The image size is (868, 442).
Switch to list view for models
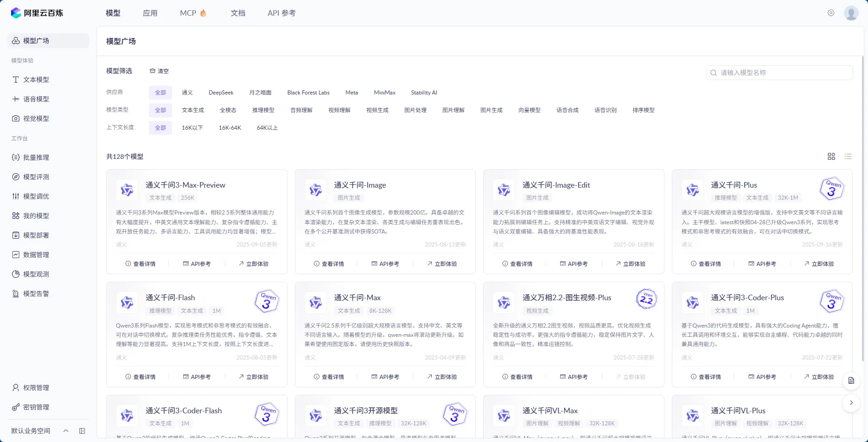pos(849,156)
